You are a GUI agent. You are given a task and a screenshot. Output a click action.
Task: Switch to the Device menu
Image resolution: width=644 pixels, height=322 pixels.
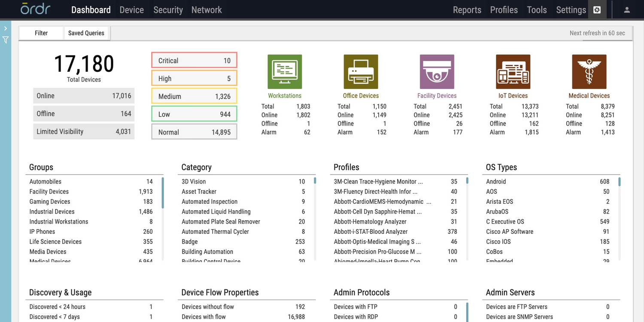point(131,9)
